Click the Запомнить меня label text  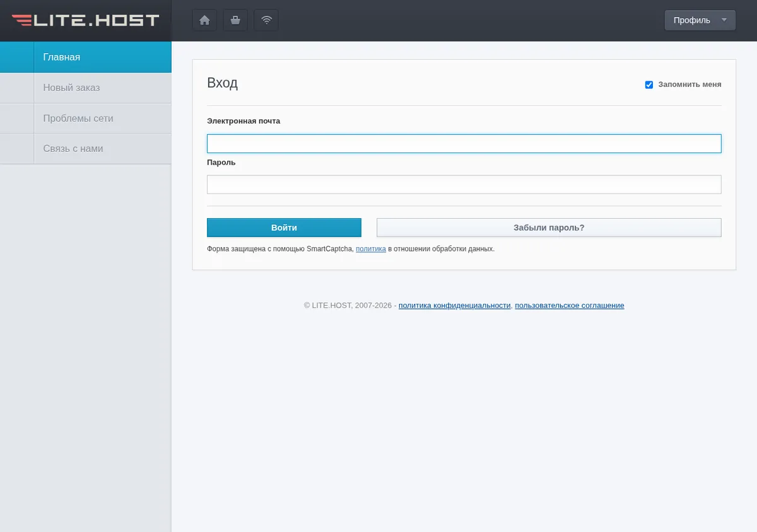(x=690, y=84)
